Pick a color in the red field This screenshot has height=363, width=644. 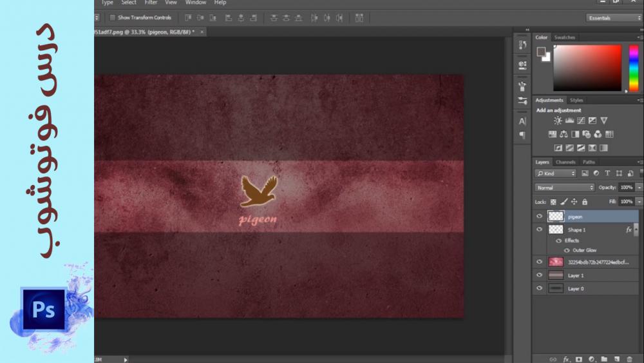pyautogui.click(x=587, y=68)
